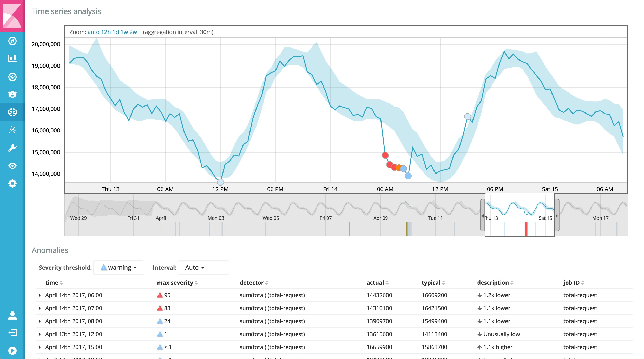This screenshot has height=359, width=644.
Task: Open Discover compass icon in sidebar
Action: (x=12, y=41)
